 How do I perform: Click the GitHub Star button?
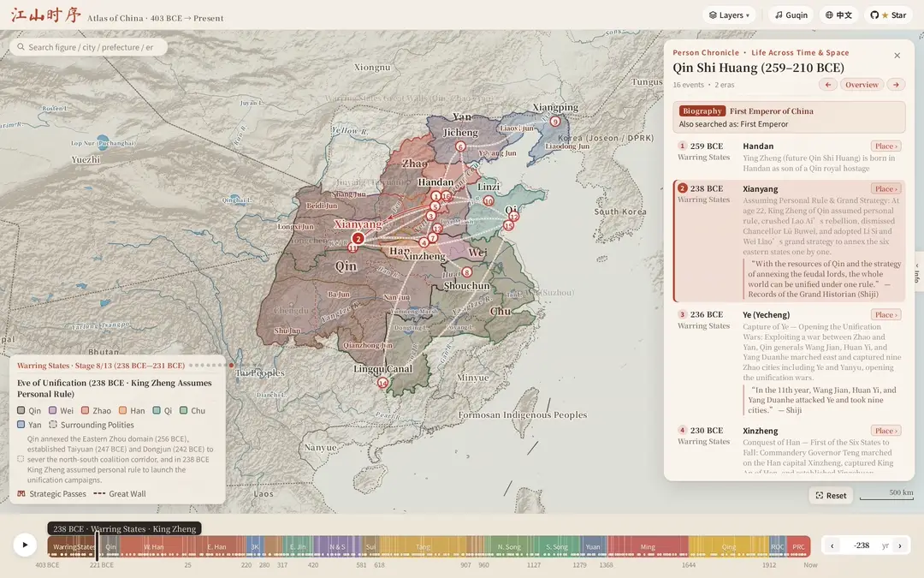(x=889, y=15)
